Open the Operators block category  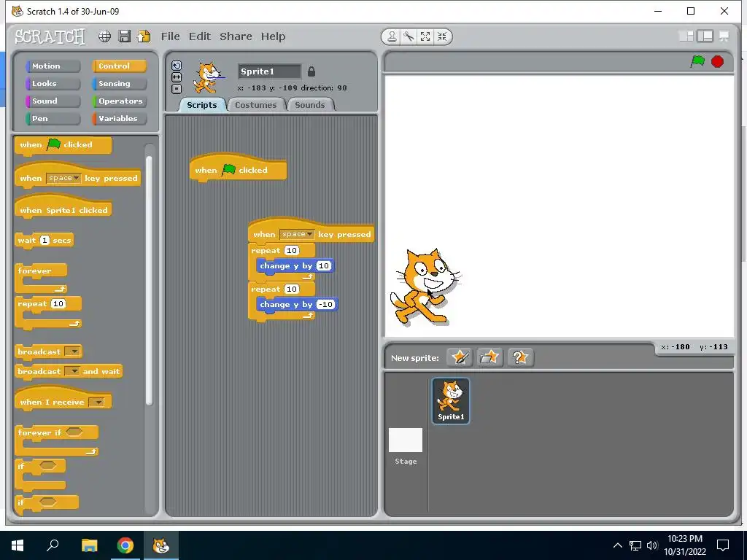tap(119, 101)
